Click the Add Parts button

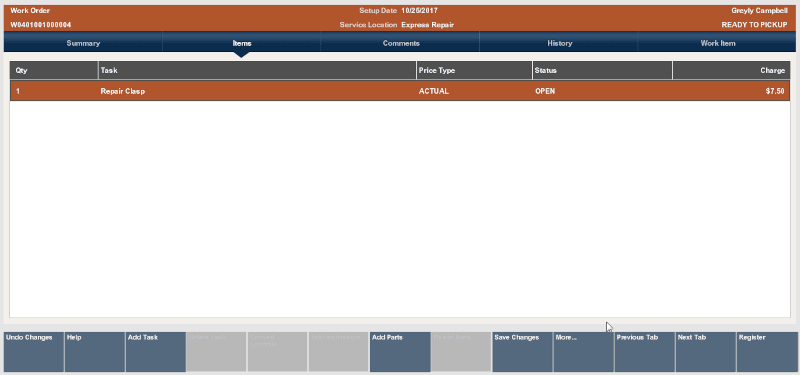click(x=400, y=352)
